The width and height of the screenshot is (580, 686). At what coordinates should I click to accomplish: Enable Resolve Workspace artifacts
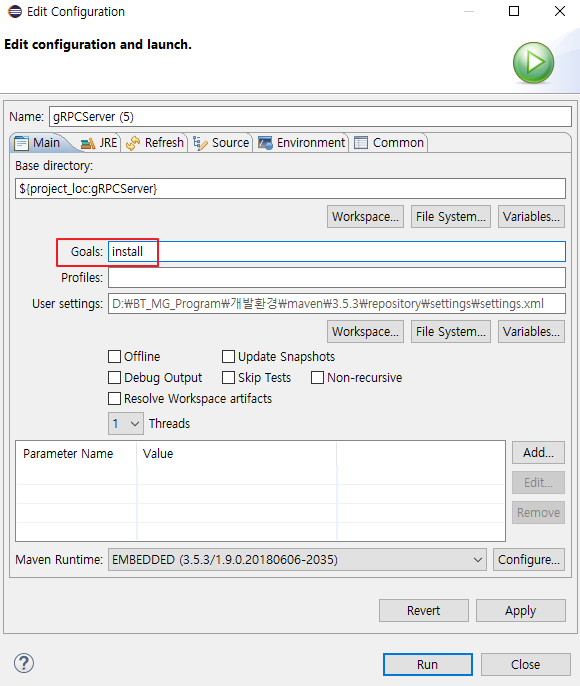pos(114,399)
